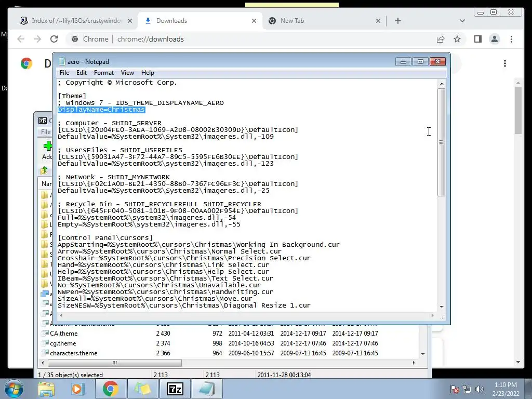Screen dimensions: 532x399
Task: Click the taskbar clock showing 1:10 PM
Action: (x=506, y=389)
